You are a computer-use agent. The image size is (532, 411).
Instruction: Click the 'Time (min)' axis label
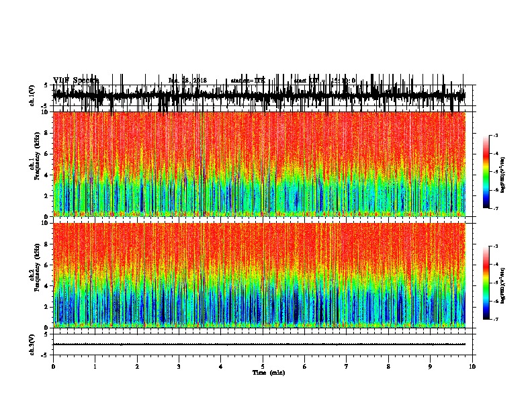[x=269, y=373]
